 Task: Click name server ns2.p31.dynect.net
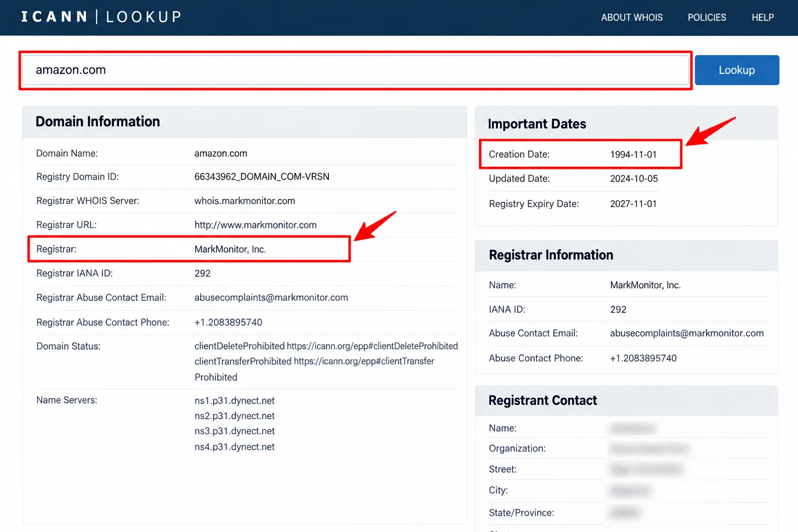pos(235,416)
